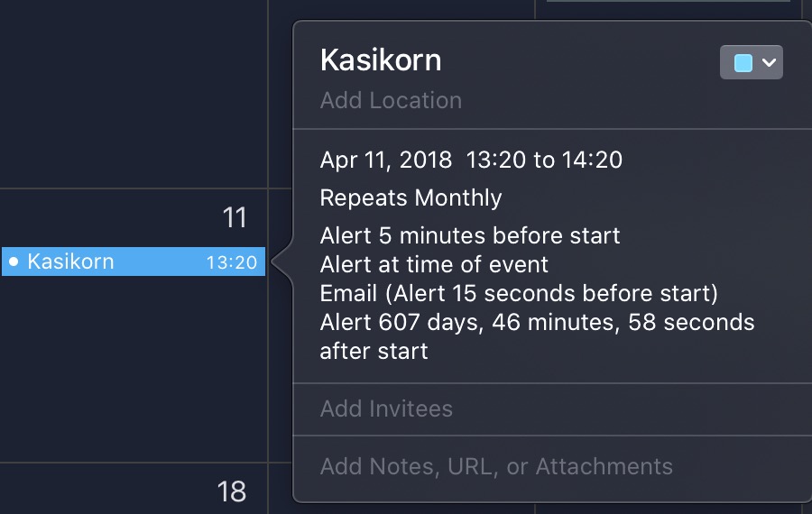This screenshot has width=812, height=514.
Task: Select day 11 in the calendar
Action: [235, 217]
